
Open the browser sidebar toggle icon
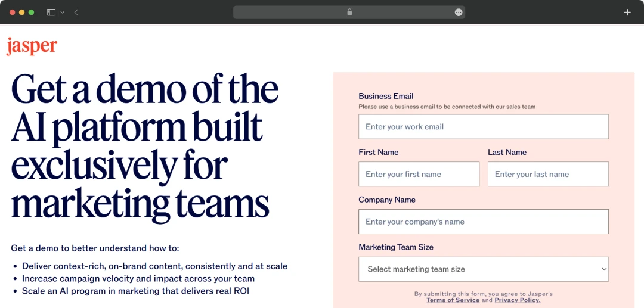(51, 13)
